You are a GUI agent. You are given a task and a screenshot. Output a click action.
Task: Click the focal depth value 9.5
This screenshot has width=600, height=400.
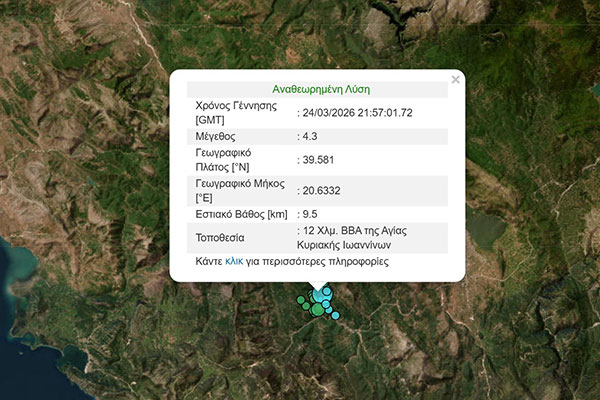point(311,214)
